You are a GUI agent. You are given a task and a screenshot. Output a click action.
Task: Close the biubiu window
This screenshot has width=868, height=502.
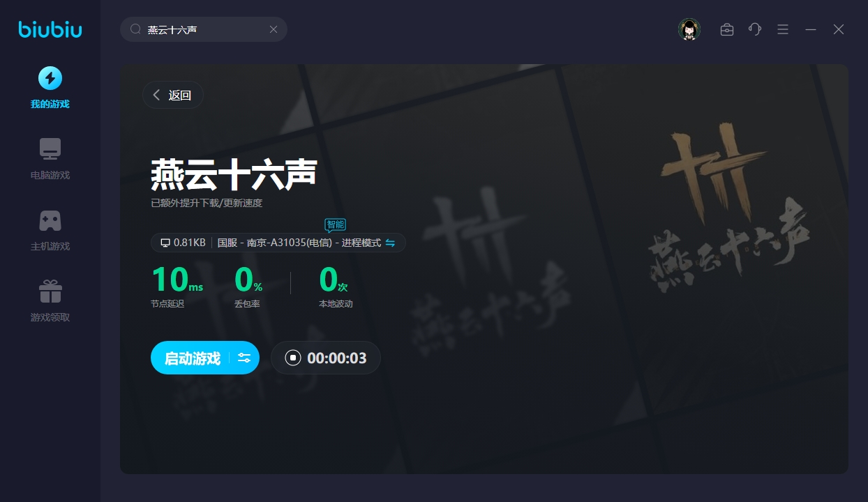(839, 29)
